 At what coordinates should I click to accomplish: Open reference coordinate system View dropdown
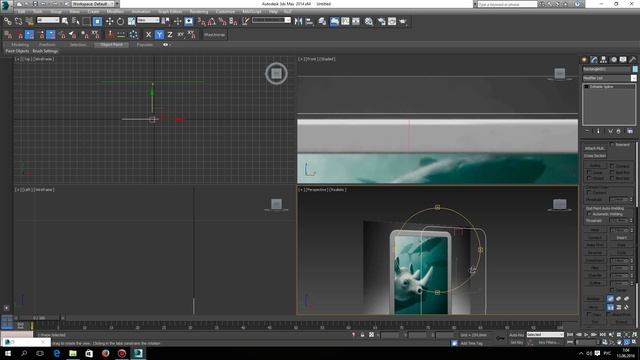pos(148,20)
